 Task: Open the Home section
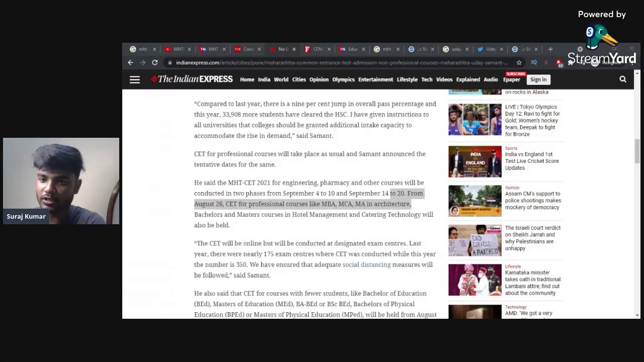[x=247, y=79]
